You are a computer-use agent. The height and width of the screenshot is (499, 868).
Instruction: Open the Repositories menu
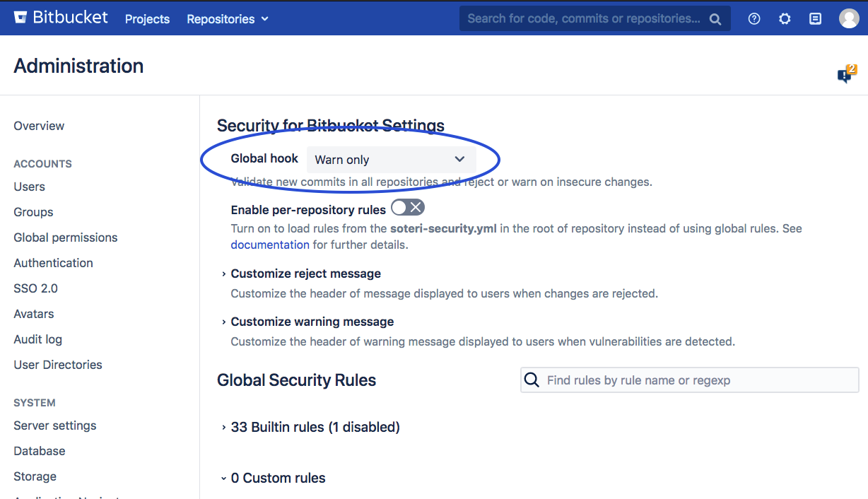(x=228, y=19)
